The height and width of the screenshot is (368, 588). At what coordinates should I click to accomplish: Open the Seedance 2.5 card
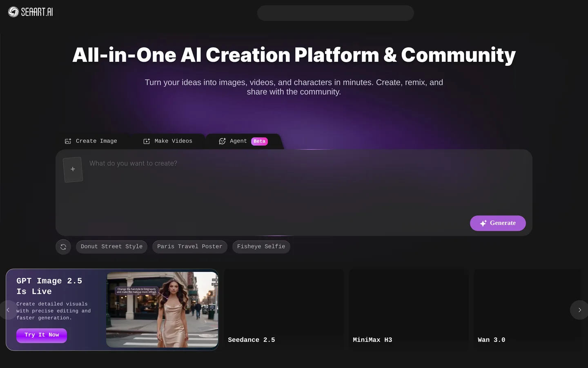pyautogui.click(x=284, y=310)
